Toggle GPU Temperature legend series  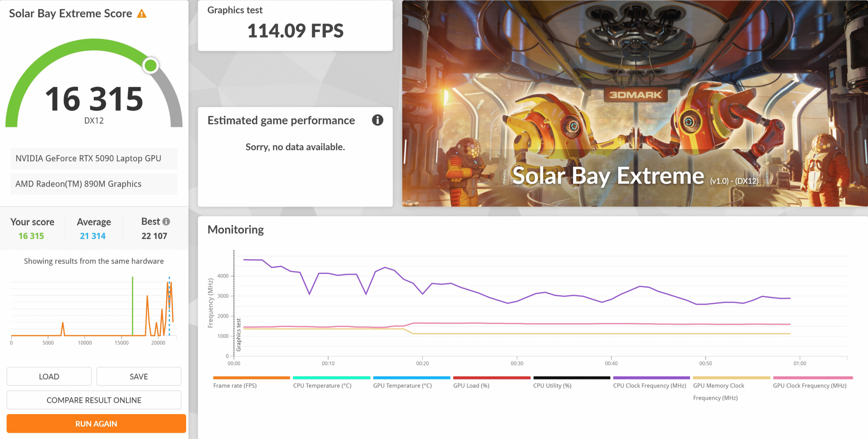pos(402,385)
